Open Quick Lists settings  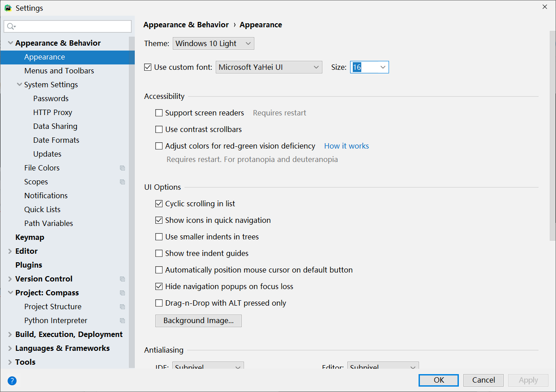click(x=42, y=209)
